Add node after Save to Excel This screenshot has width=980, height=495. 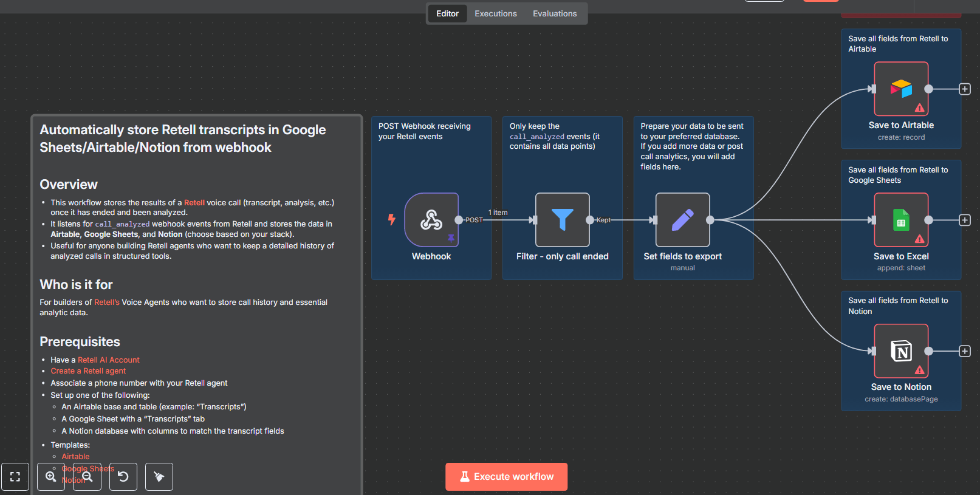point(965,220)
